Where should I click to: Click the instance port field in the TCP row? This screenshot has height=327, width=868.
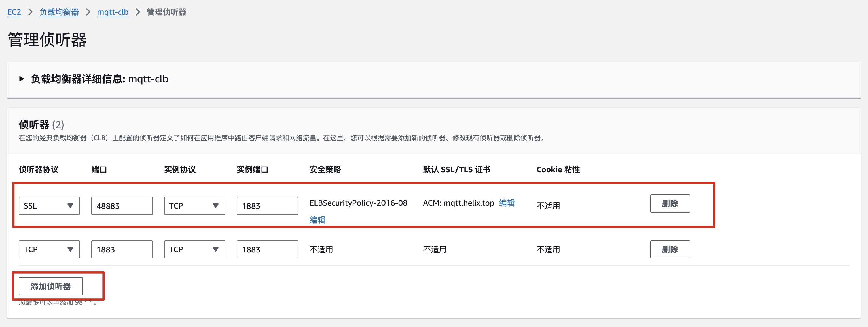click(267, 249)
